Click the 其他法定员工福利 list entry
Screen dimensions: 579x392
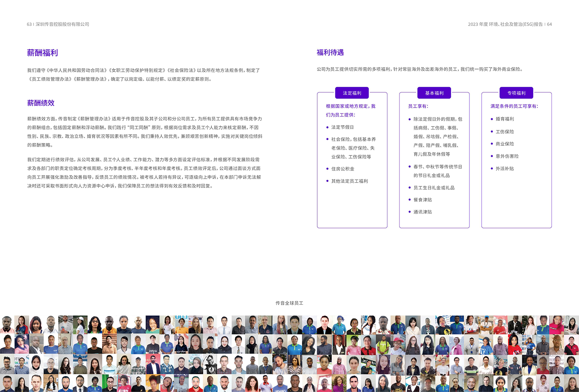pos(349,181)
